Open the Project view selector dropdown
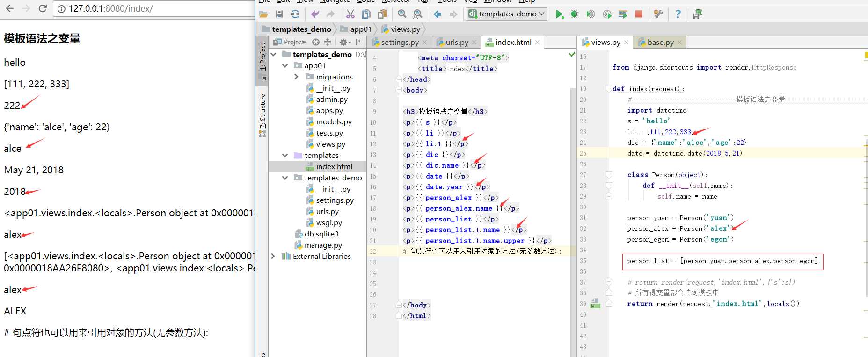Image resolution: width=868 pixels, height=357 pixels. click(x=290, y=42)
